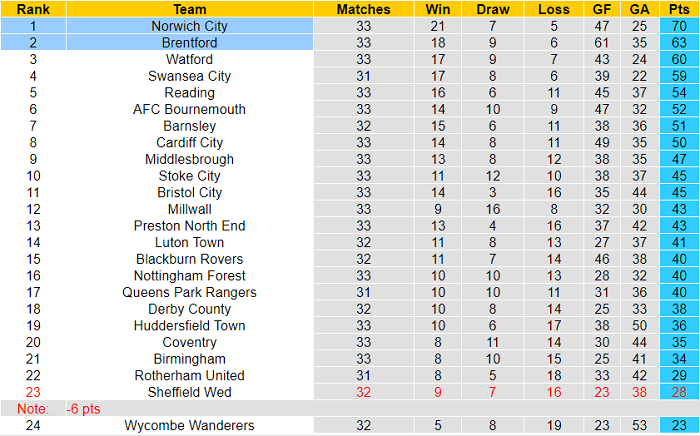The width and height of the screenshot is (700, 436).
Task: Open the Brentford team link
Action: [x=189, y=43]
